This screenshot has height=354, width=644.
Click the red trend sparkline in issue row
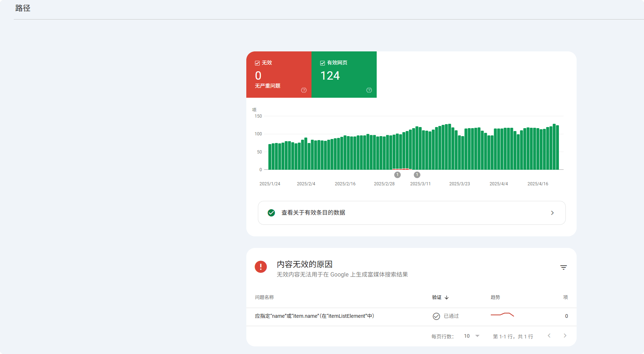(x=502, y=315)
